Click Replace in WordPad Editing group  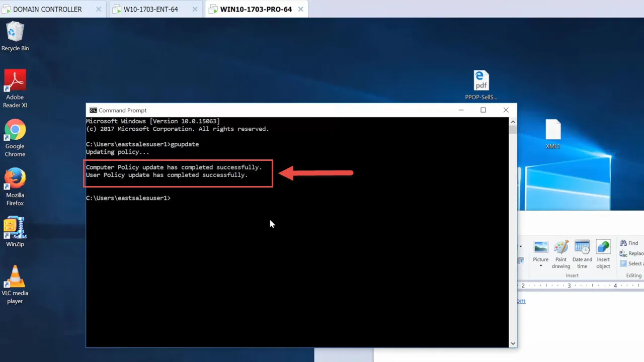point(632,253)
